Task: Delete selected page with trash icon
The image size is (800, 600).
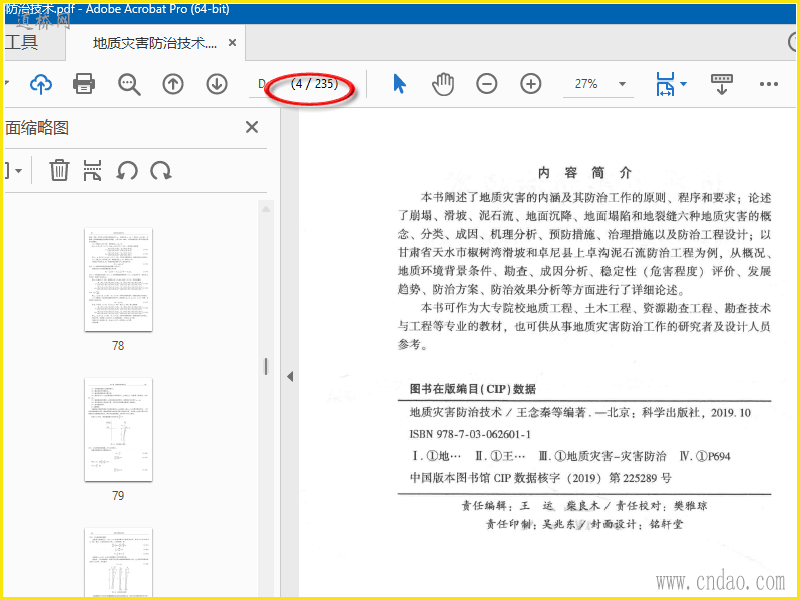Action: (59, 170)
